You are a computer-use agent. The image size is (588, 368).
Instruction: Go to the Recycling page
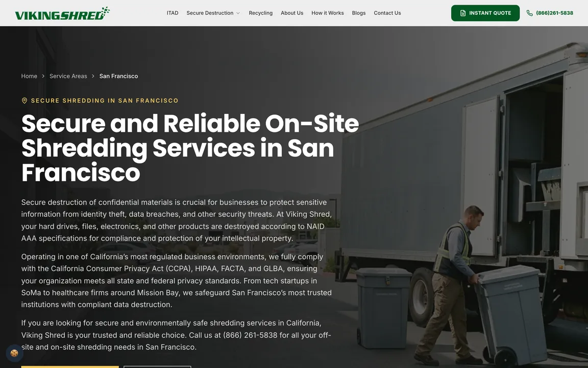(x=261, y=13)
